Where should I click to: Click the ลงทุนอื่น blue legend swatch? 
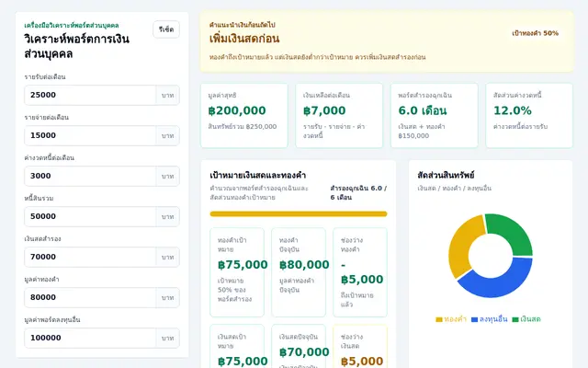(474, 319)
